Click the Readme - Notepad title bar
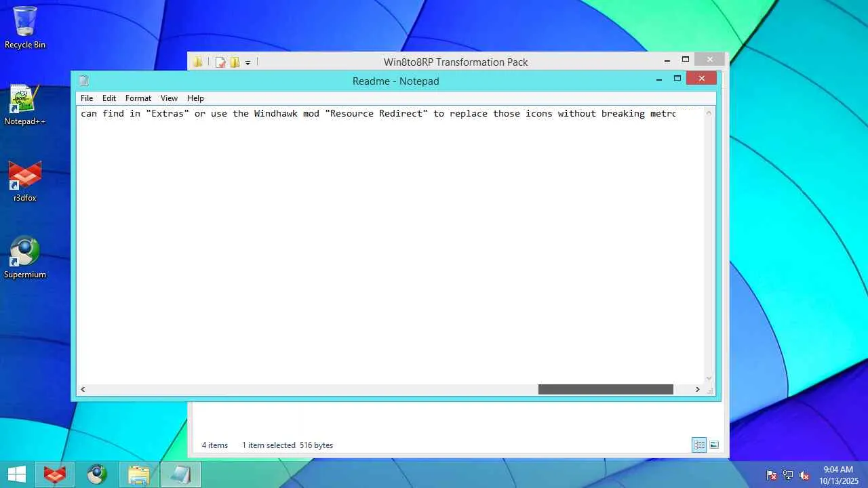 (396, 81)
